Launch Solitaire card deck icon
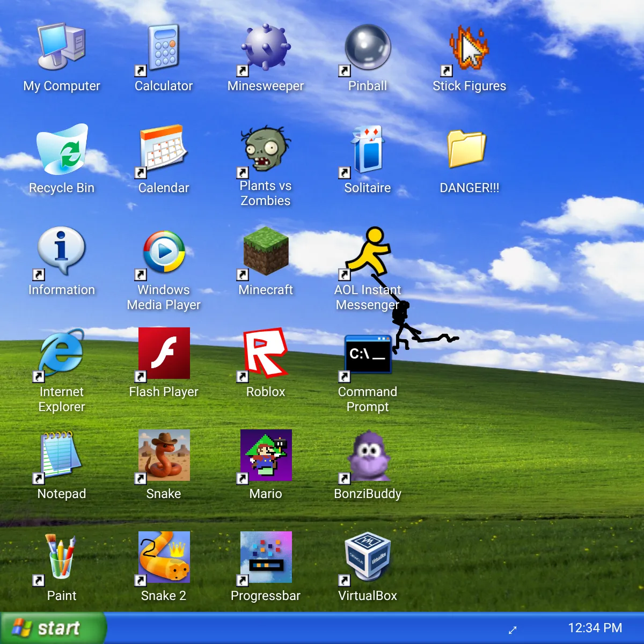This screenshot has width=644, height=644. coord(368,149)
